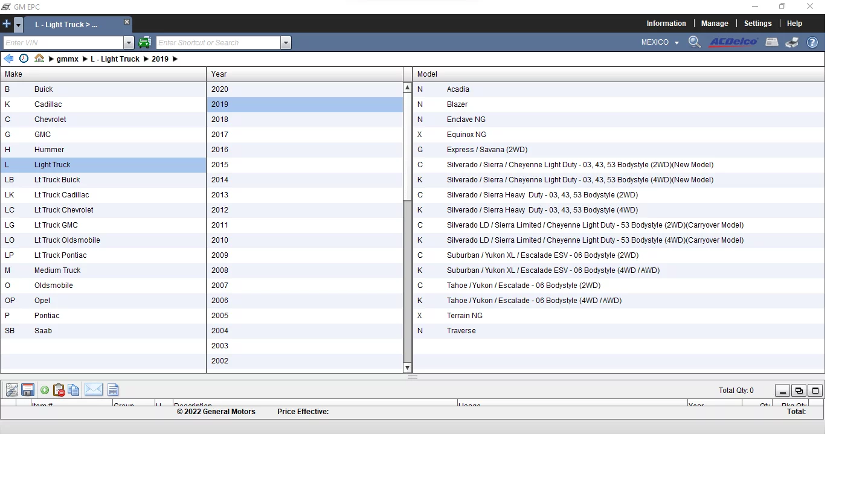Select the Traverse model row

click(461, 331)
